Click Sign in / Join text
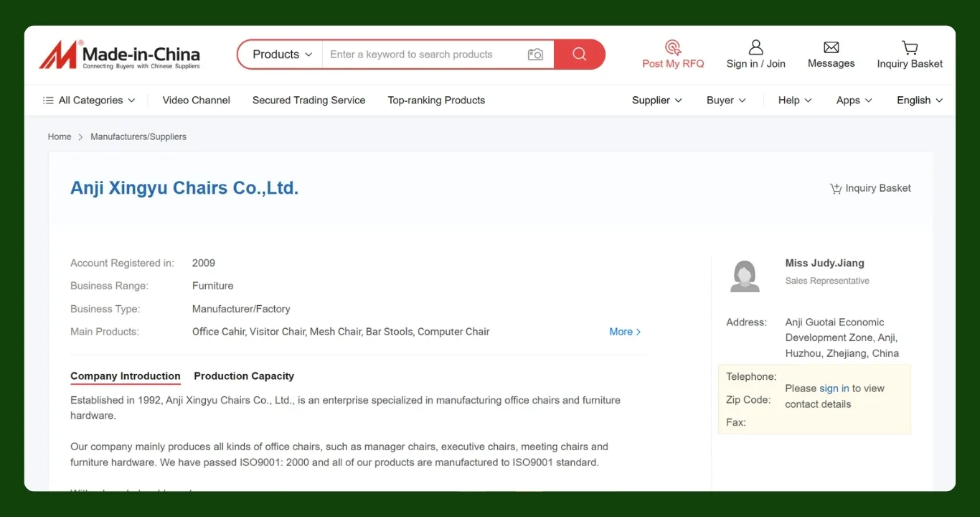This screenshot has height=517, width=980. point(755,64)
